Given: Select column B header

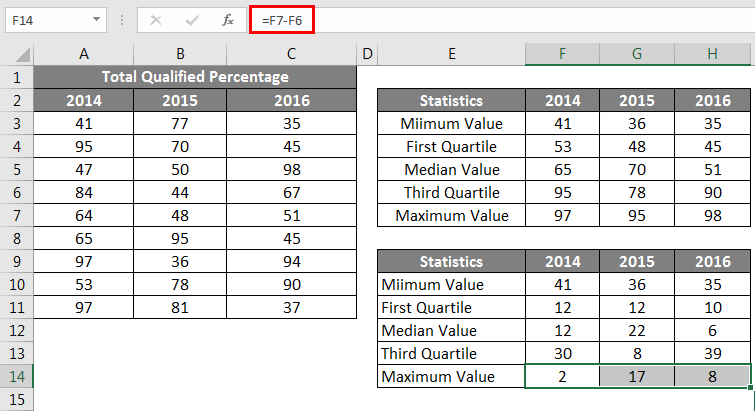Looking at the screenshot, I should pyautogui.click(x=180, y=54).
